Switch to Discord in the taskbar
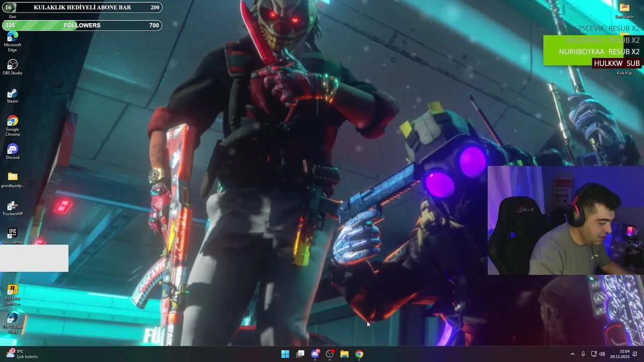Viewport: 644px width, 362px height. (x=315, y=354)
